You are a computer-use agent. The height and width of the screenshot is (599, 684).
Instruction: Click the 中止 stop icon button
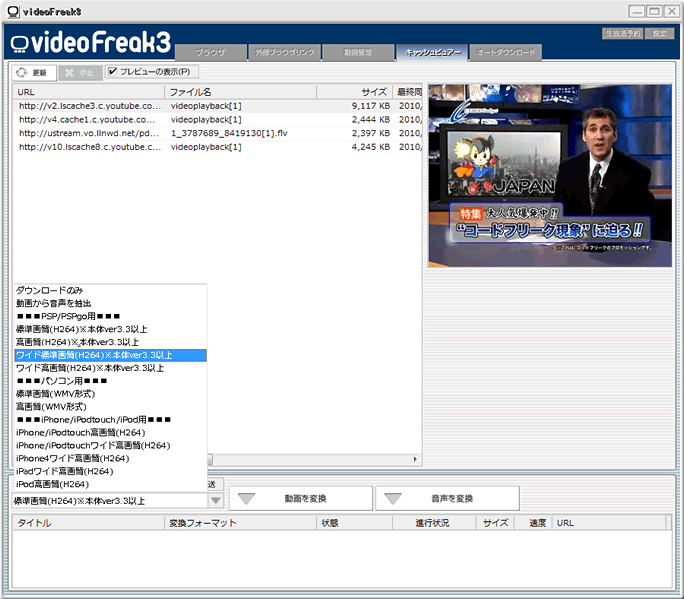pos(78,72)
